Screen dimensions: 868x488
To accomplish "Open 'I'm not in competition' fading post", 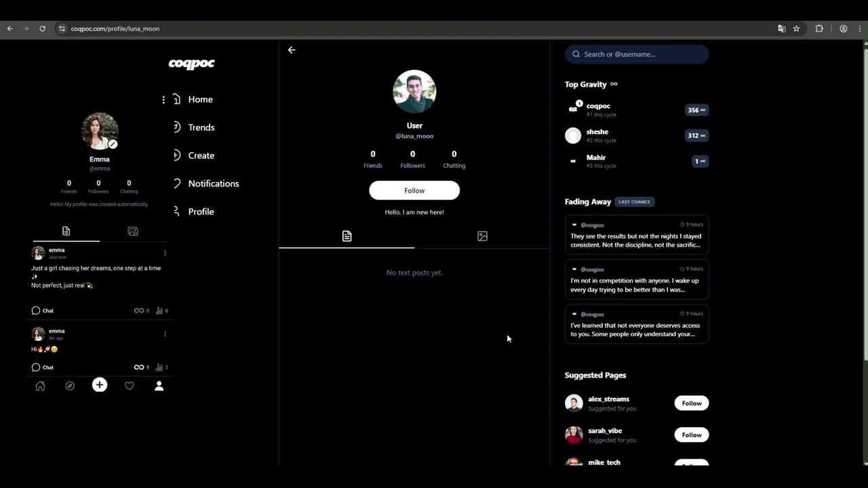I will click(x=637, y=279).
